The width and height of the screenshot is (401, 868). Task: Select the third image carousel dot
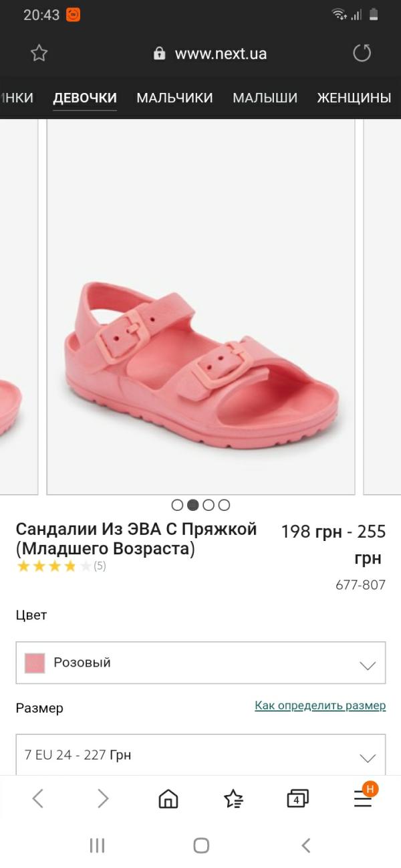coord(209,505)
